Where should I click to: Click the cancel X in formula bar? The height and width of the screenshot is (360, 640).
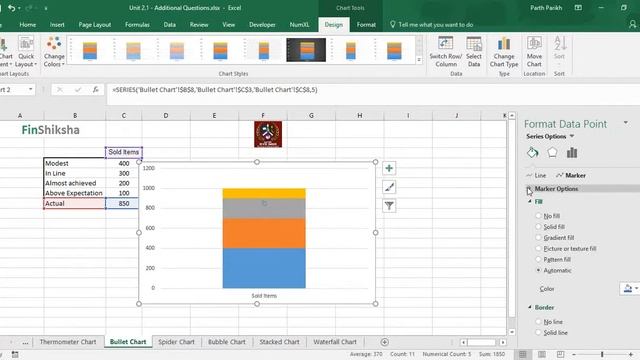(60, 89)
